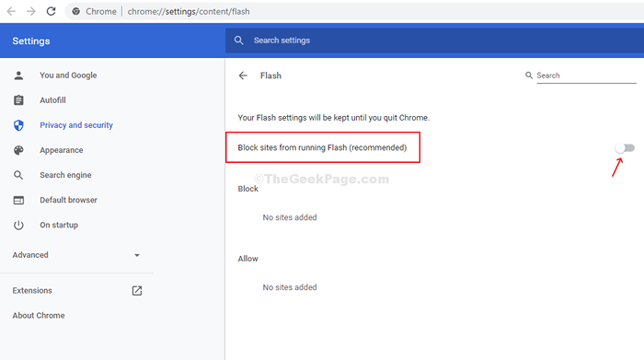
Task: Open the Appearance settings section
Action: tap(62, 150)
